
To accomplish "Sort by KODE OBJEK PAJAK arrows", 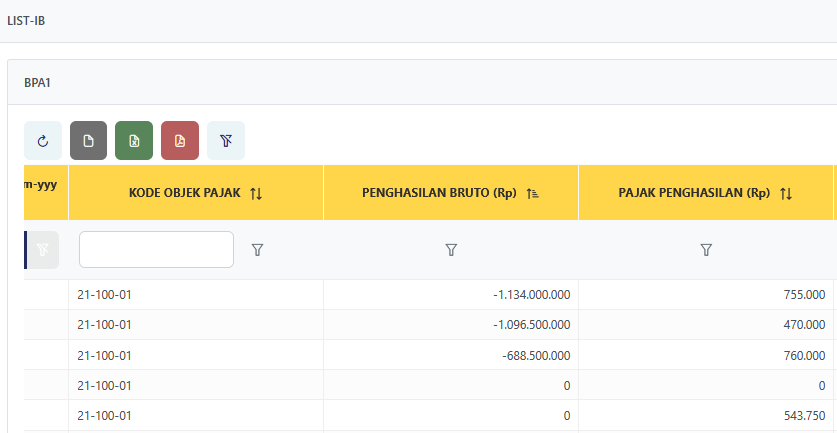I will point(256,193).
